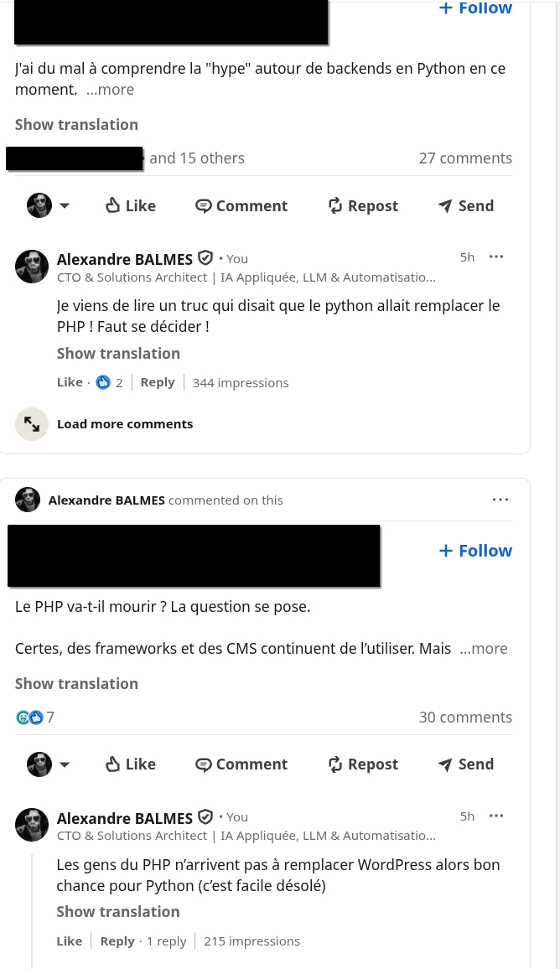Viewport: 560px width, 969px height.
Task: Open options menu on first comment
Action: click(x=496, y=257)
